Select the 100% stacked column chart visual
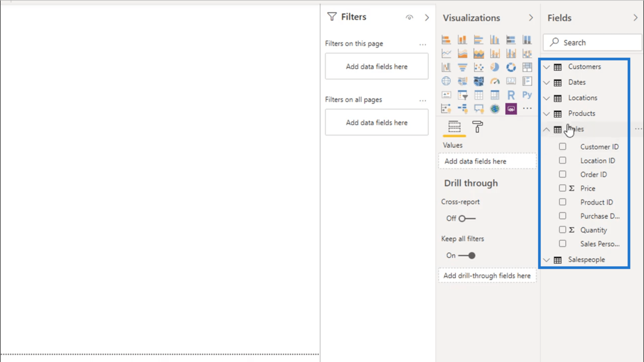 527,40
